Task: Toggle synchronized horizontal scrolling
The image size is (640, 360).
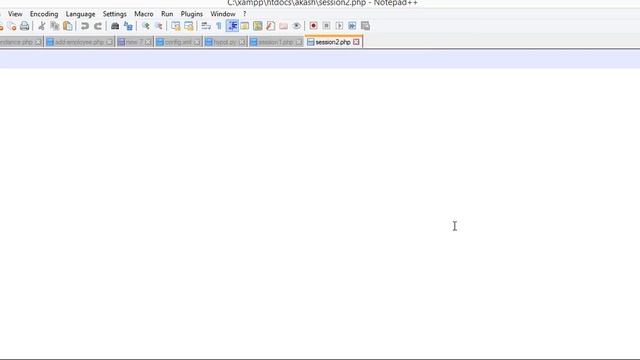Action: (189, 26)
